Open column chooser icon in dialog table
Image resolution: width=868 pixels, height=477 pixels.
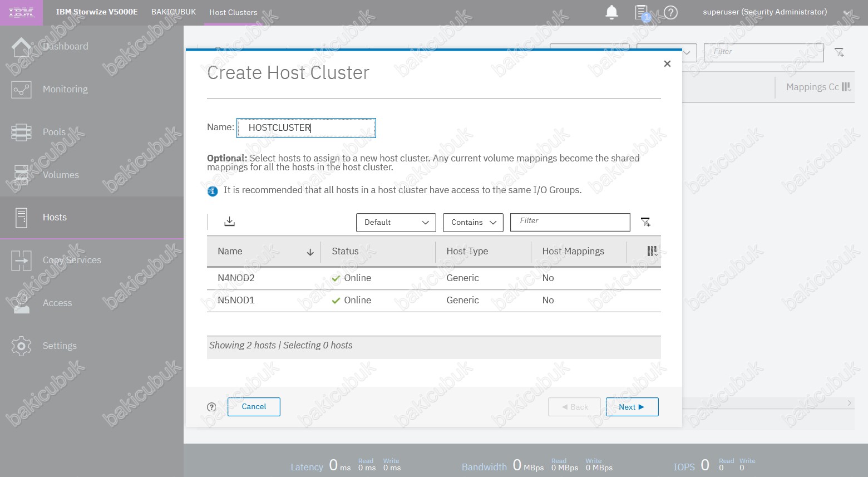point(652,251)
